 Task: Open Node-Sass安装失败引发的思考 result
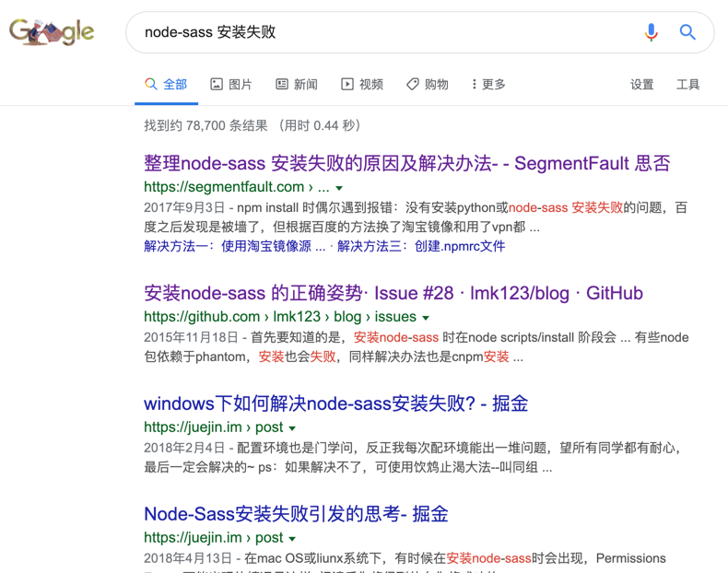[x=296, y=514]
